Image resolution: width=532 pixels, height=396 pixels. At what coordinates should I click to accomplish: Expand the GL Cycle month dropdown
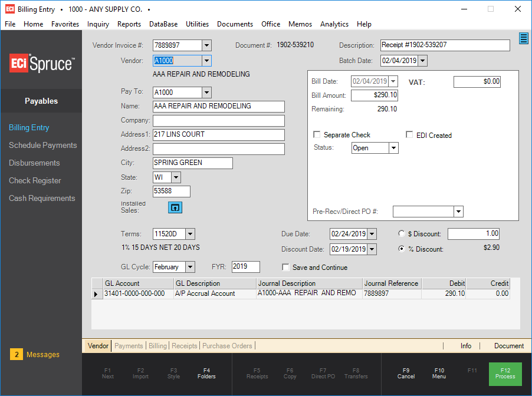190,268
